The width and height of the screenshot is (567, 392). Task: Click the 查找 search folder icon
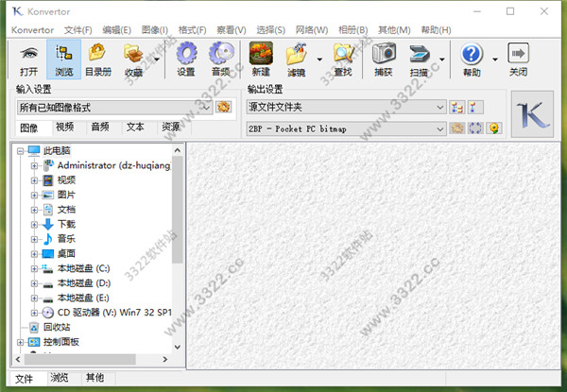343,53
